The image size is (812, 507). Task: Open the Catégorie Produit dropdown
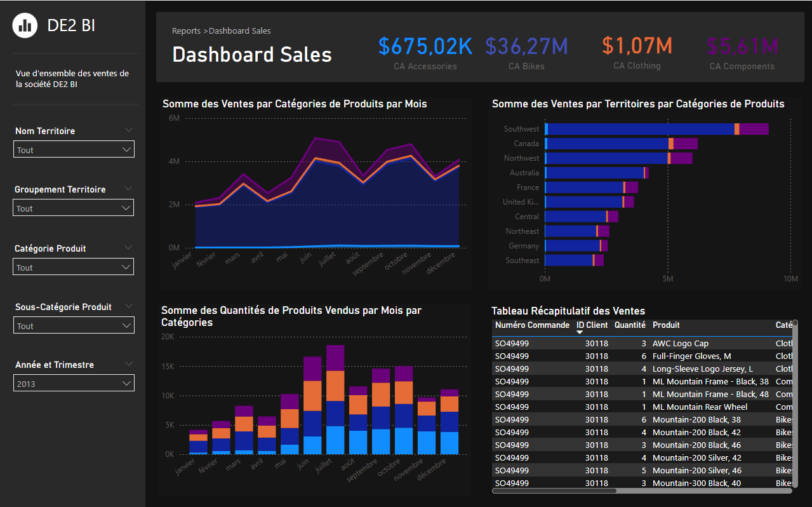74,267
